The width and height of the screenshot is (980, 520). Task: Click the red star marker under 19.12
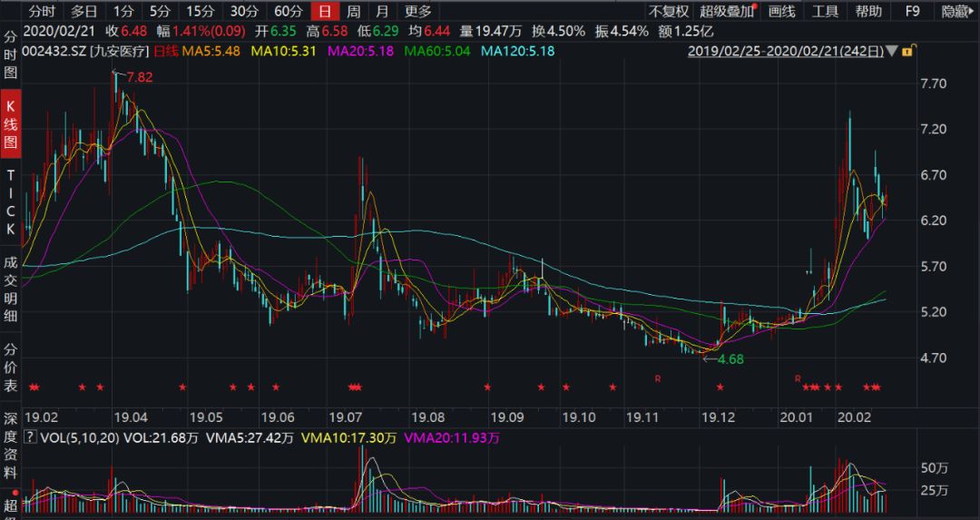pyautogui.click(x=720, y=388)
